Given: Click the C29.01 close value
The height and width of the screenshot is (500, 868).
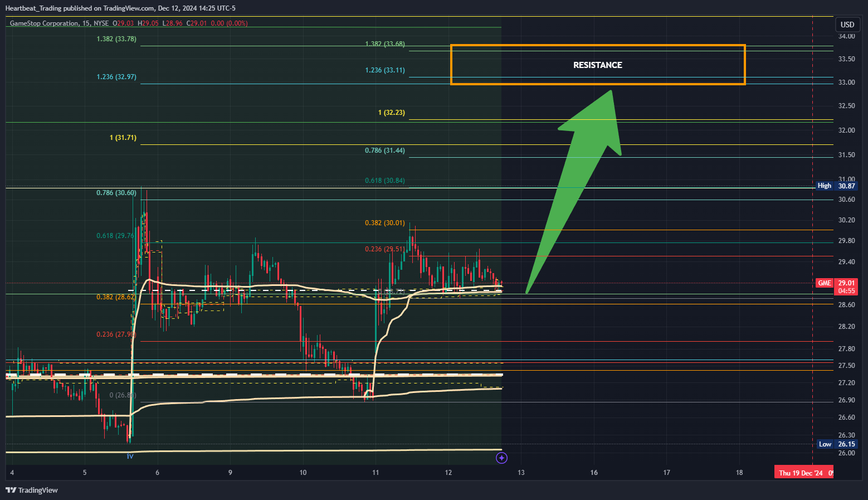Looking at the screenshot, I should click(197, 23).
